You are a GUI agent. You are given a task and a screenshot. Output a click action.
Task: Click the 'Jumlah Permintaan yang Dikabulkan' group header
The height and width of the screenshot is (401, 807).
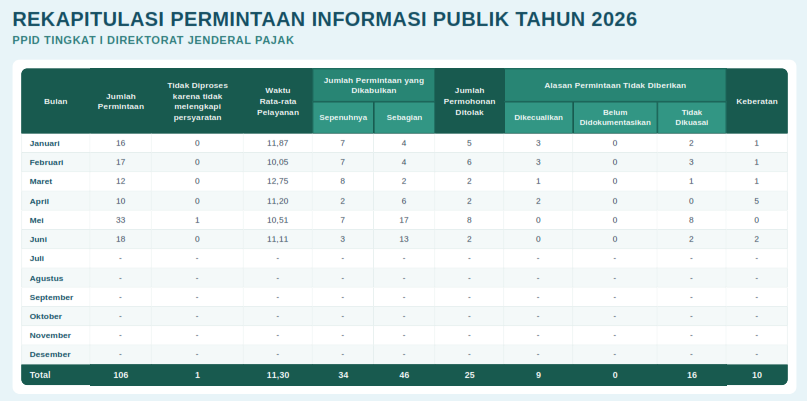(x=374, y=85)
